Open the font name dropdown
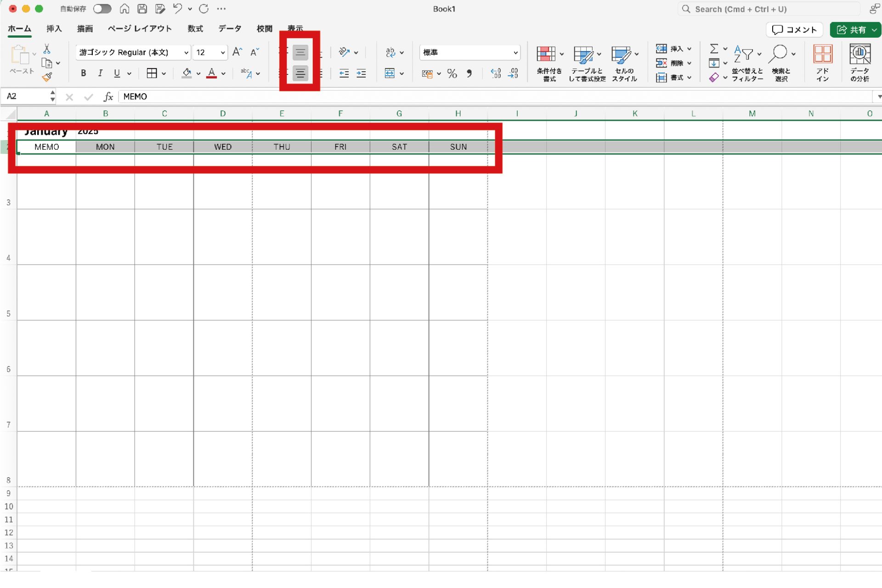The height and width of the screenshot is (588, 882). (186, 52)
